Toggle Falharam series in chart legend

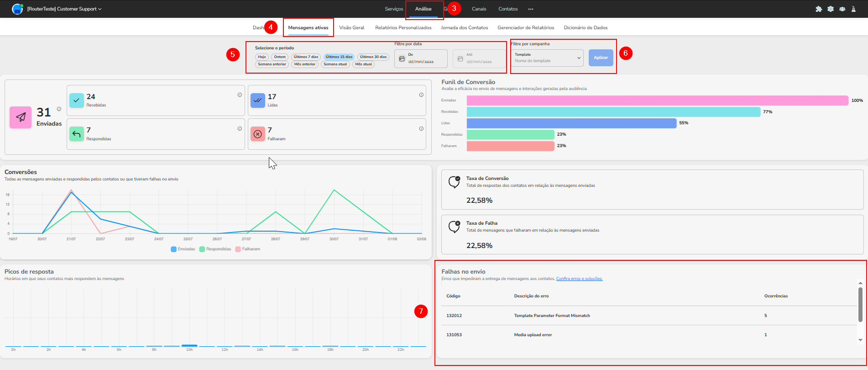click(x=248, y=249)
